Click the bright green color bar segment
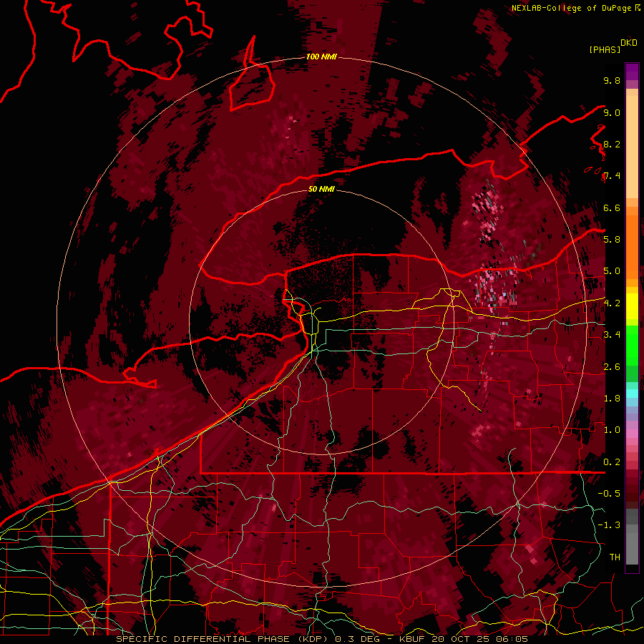This screenshot has width=644, height=644. click(632, 346)
